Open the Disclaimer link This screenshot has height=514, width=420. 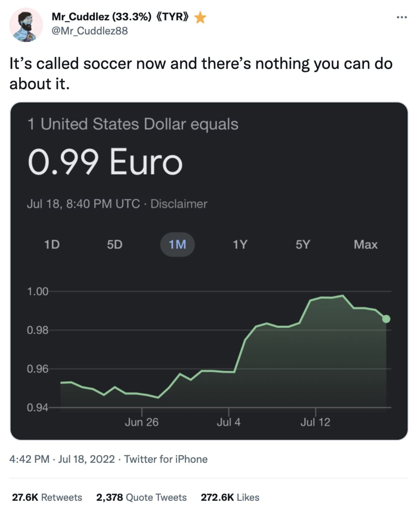(179, 204)
